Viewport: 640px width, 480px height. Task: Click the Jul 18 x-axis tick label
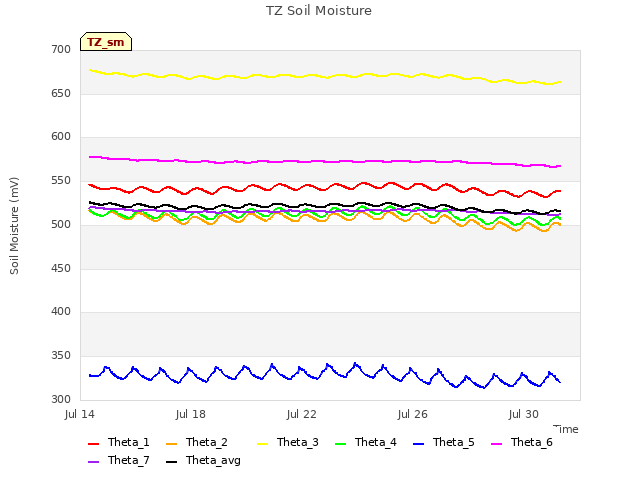click(x=191, y=414)
